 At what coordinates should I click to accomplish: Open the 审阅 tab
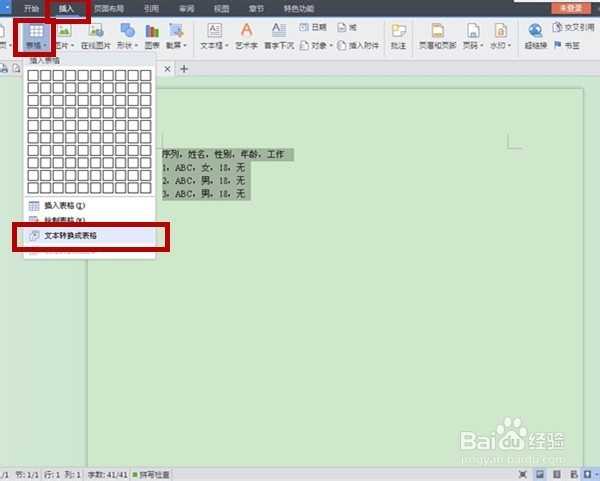tap(187, 8)
